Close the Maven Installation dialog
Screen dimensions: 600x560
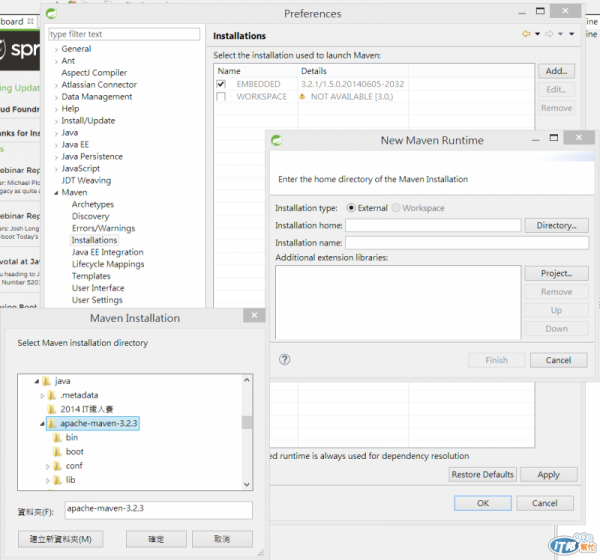coord(254,315)
